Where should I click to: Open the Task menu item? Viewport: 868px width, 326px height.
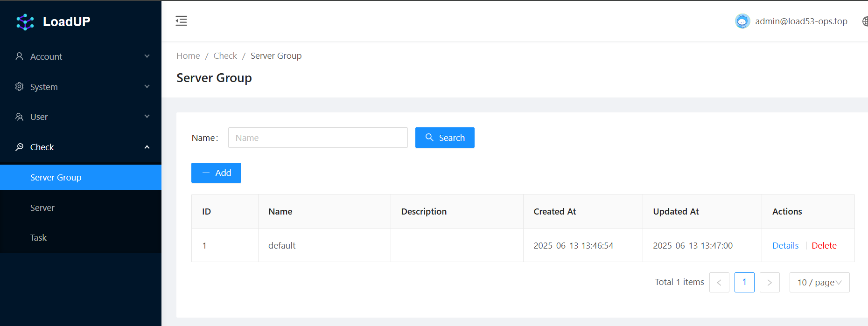tap(38, 237)
